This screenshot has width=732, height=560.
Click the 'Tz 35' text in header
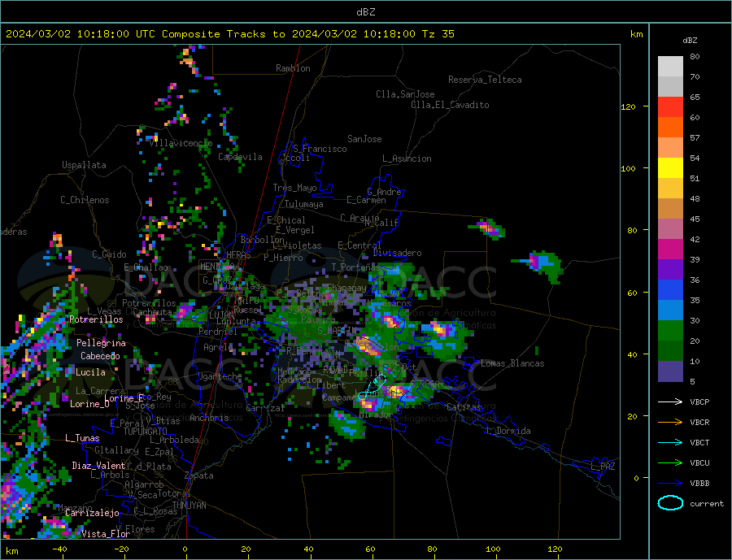tap(438, 34)
